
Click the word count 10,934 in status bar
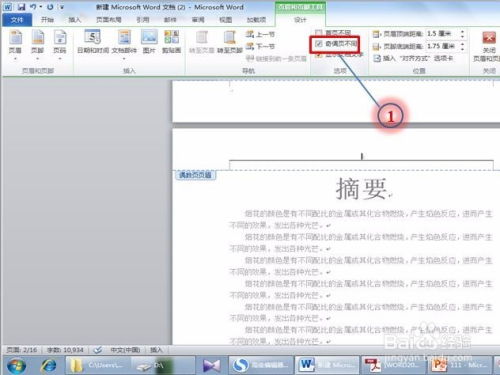[65, 350]
